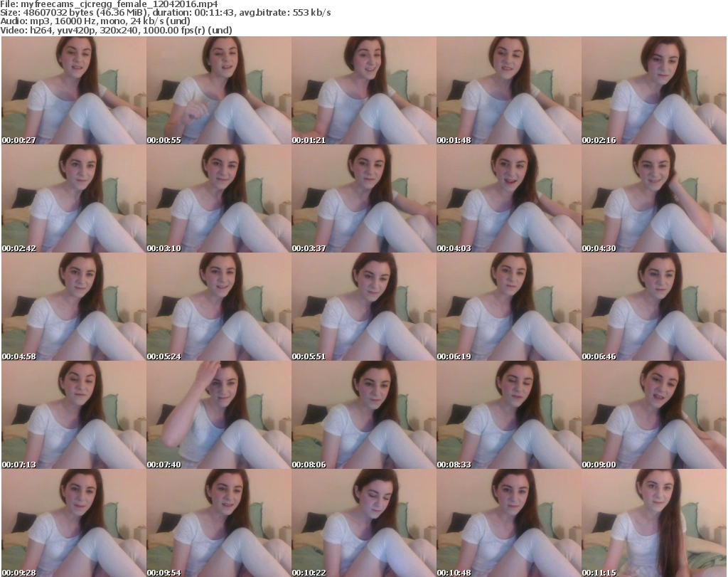Select the thumbnail stamped 00:09:00
Screen dimensions: 728x577
pyautogui.click(x=654, y=415)
